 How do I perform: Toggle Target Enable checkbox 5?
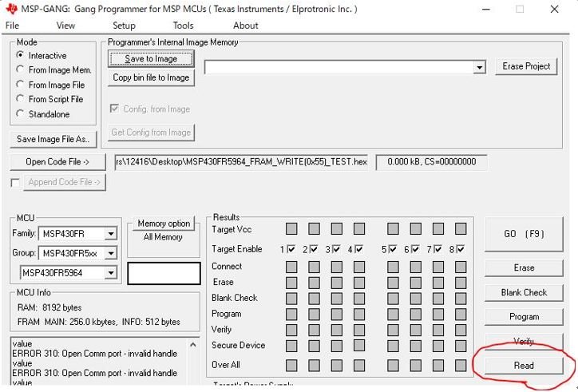point(393,249)
